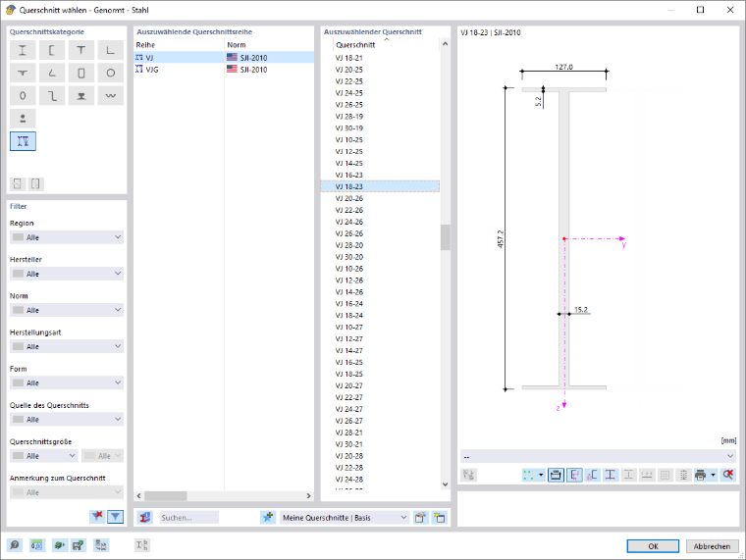Screen dimensions: 746x560
Task: Create new favorites list icon
Action: (439, 517)
